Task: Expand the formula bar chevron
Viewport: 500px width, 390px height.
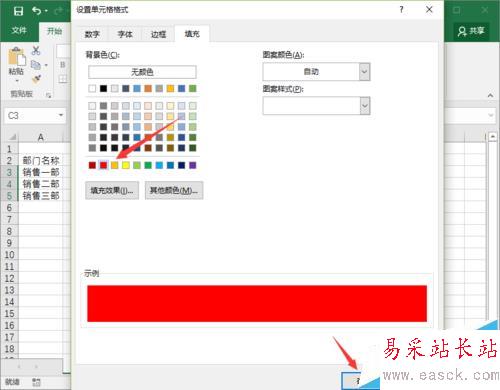Action: [490, 115]
